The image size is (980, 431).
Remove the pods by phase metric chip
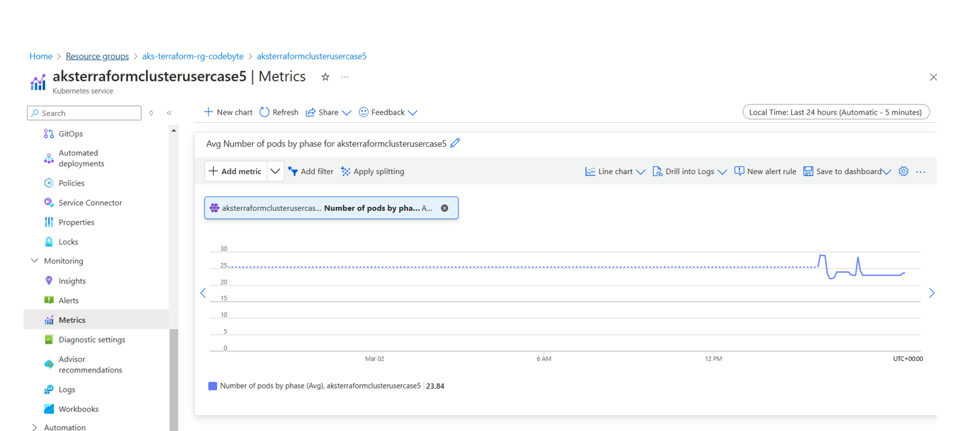[x=444, y=208]
